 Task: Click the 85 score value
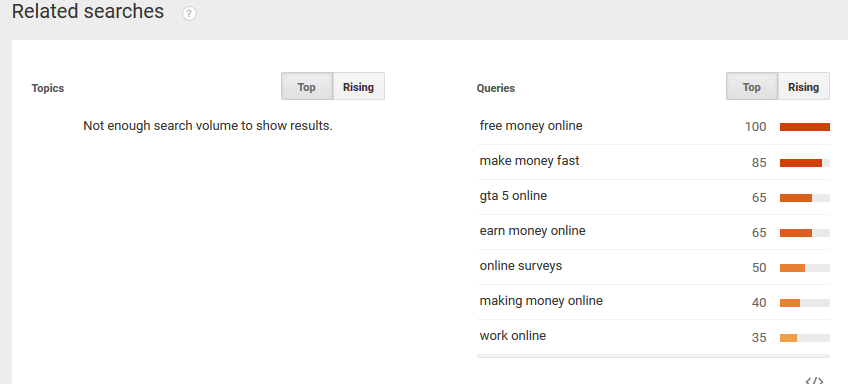[759, 162]
